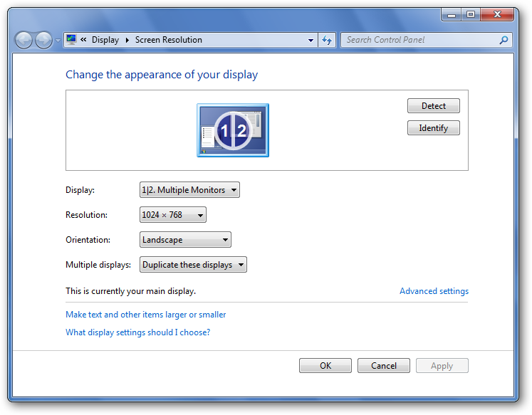Viewport: 532px width, 415px height.
Task: Click the heading Change the appearance of your display
Action: (x=162, y=75)
